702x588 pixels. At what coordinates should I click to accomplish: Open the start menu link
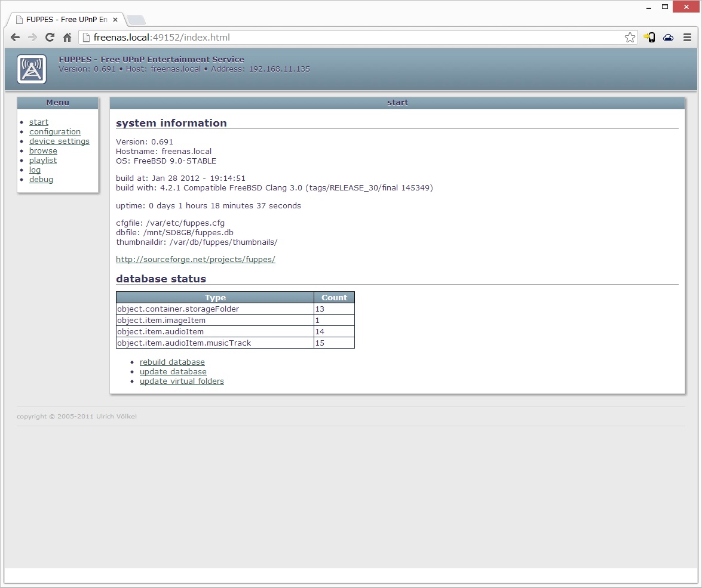(x=39, y=122)
